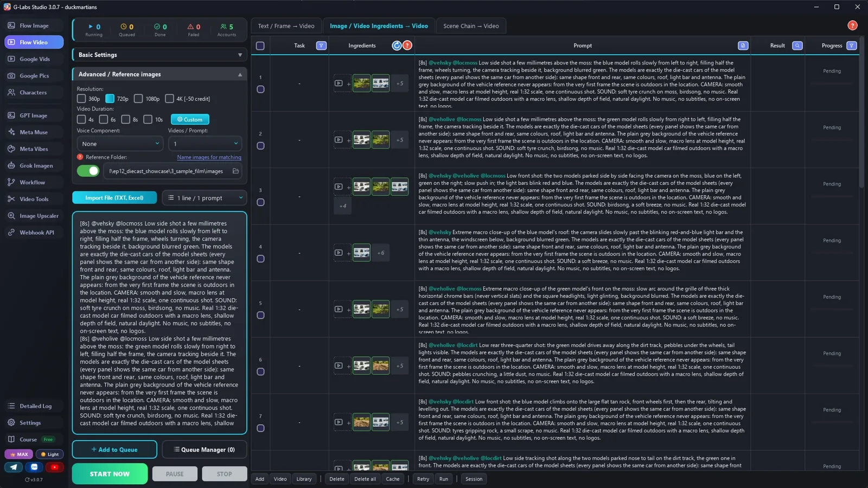Open Video Tools in sidebar
The height and width of the screenshot is (488, 868).
34,199
